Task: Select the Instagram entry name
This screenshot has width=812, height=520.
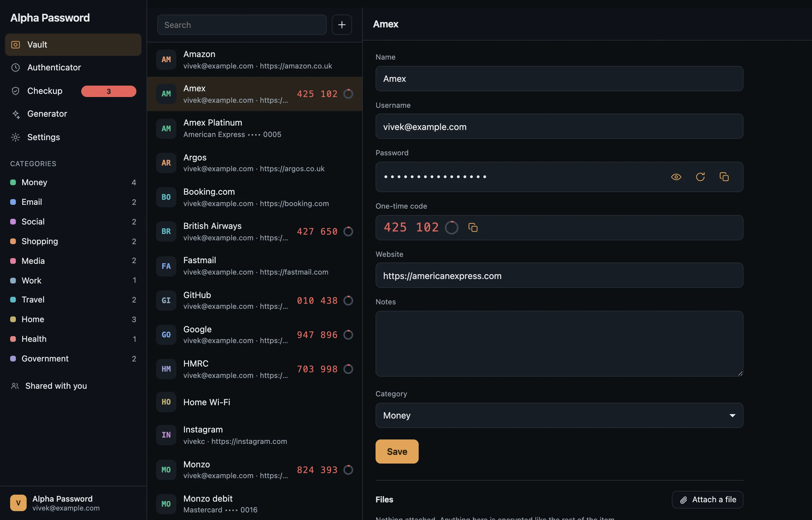Action: coord(203,430)
